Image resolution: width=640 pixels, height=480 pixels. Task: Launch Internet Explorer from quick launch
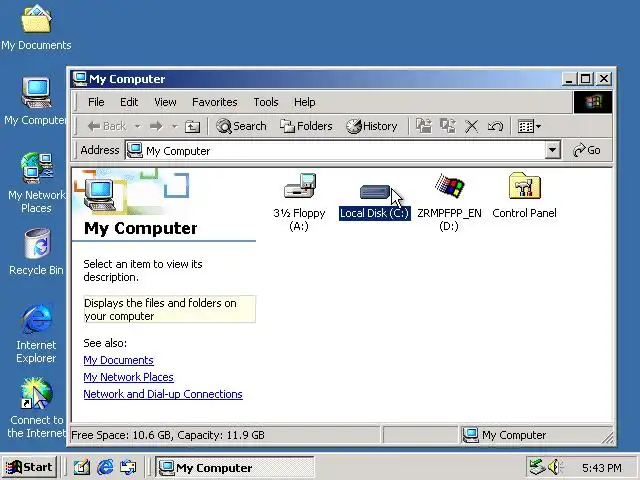pos(105,467)
